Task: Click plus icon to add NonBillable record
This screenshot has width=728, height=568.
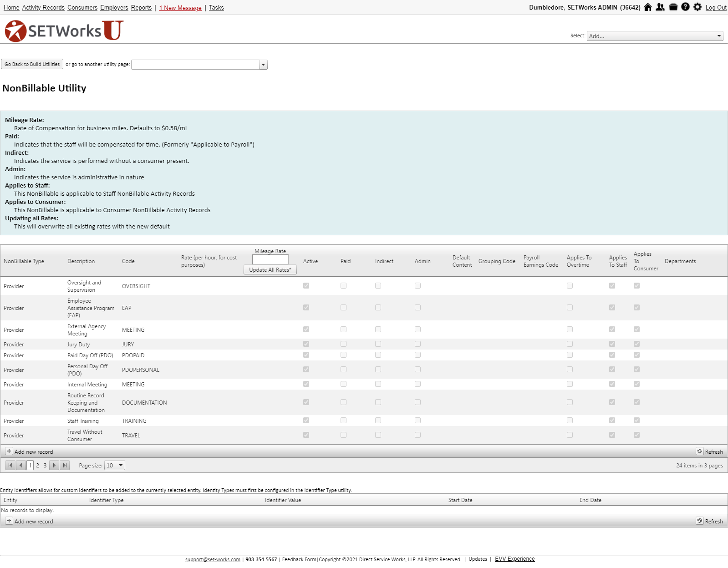Action: click(9, 451)
